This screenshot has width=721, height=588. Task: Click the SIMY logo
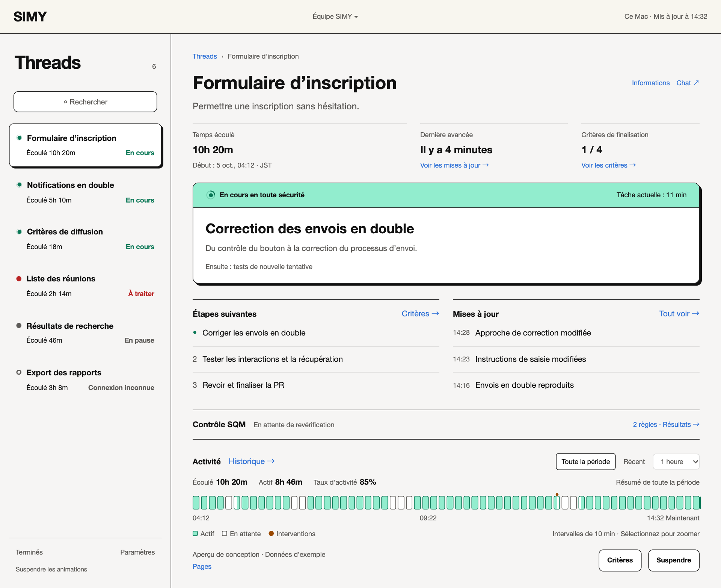30,17
